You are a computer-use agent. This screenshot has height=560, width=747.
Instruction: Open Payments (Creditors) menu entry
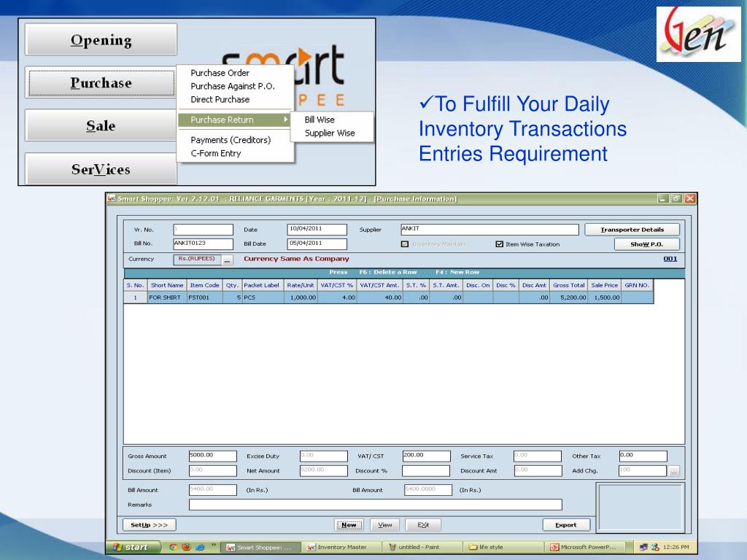[x=231, y=140]
